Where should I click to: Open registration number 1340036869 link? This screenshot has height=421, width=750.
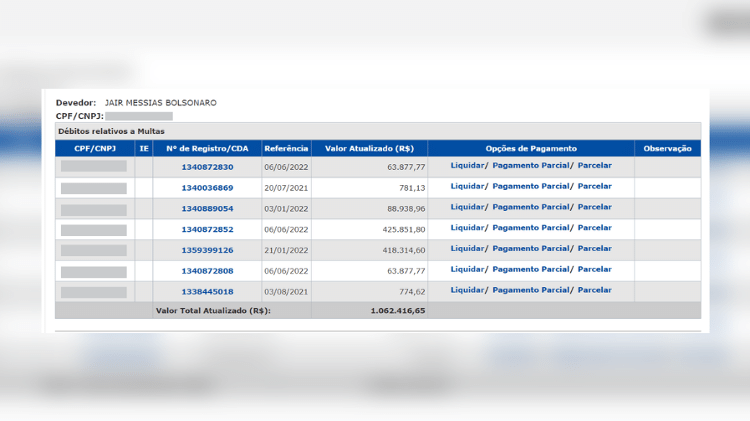(x=207, y=188)
